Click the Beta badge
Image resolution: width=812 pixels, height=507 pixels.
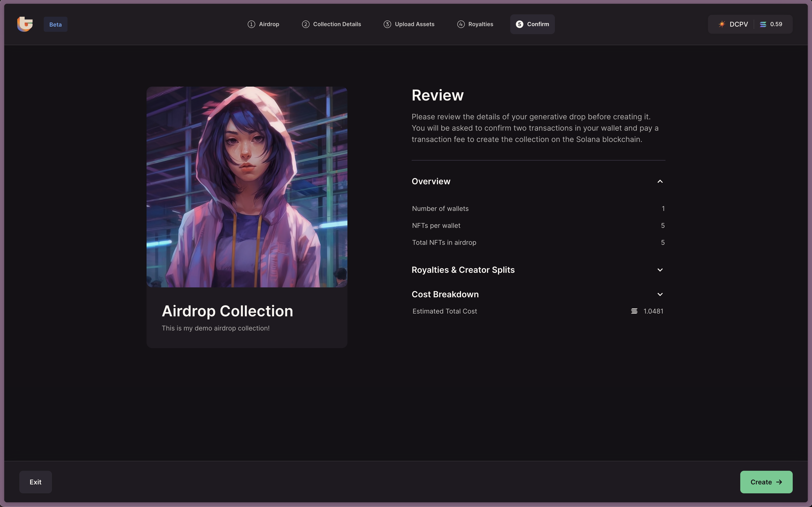(55, 24)
